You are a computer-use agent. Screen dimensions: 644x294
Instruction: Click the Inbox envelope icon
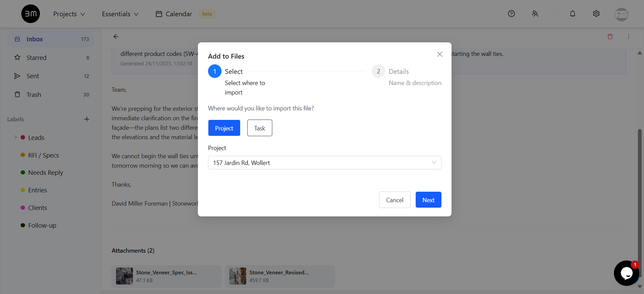pyautogui.click(x=18, y=39)
